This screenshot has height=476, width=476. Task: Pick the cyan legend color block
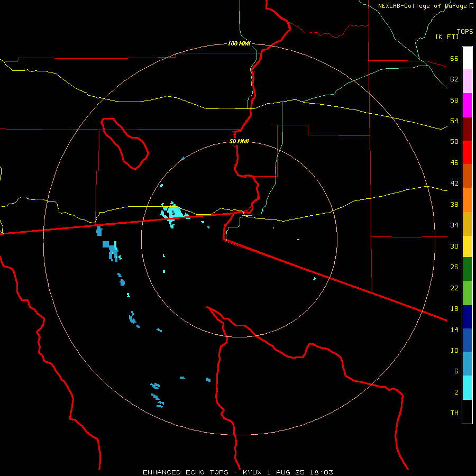tap(467, 388)
